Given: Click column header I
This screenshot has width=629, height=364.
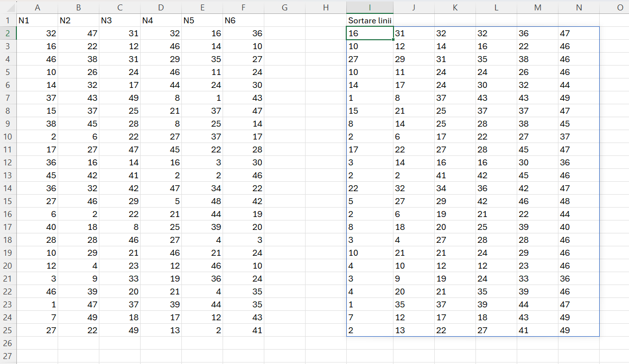Looking at the screenshot, I should pyautogui.click(x=370, y=7).
